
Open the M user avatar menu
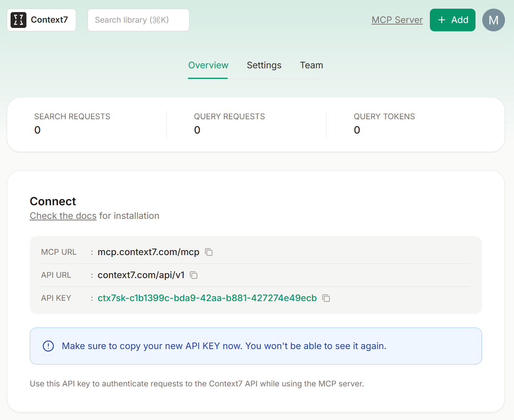(493, 20)
